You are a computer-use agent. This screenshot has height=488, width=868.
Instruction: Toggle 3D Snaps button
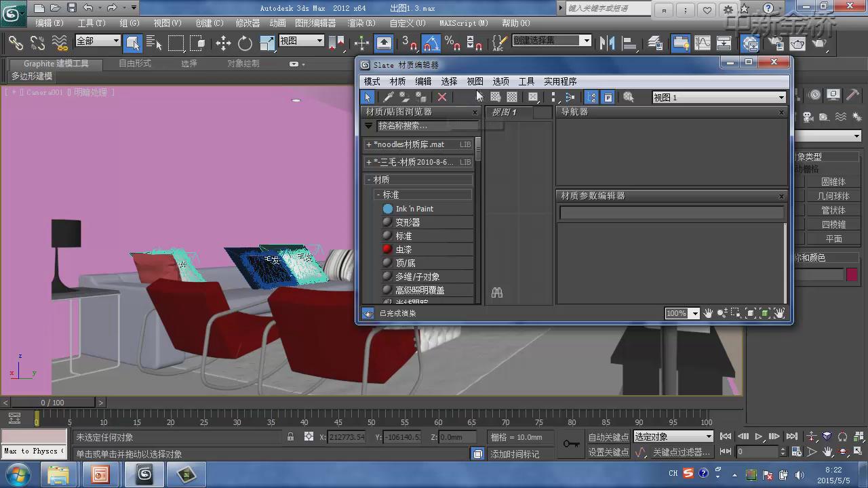tap(410, 43)
